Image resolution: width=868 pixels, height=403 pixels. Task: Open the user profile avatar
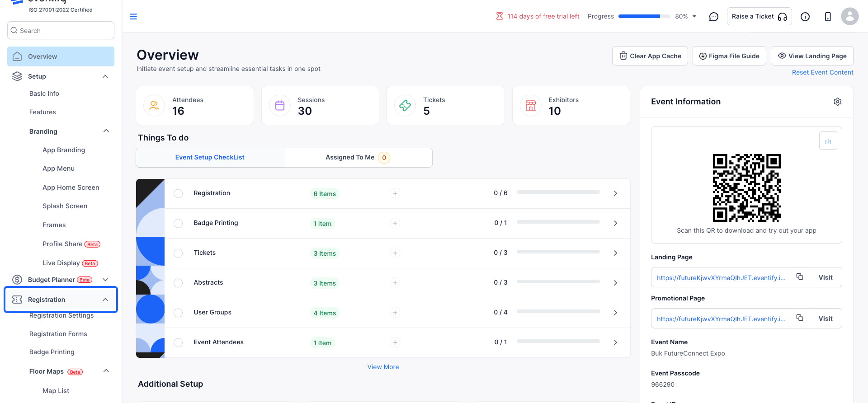[x=850, y=17]
